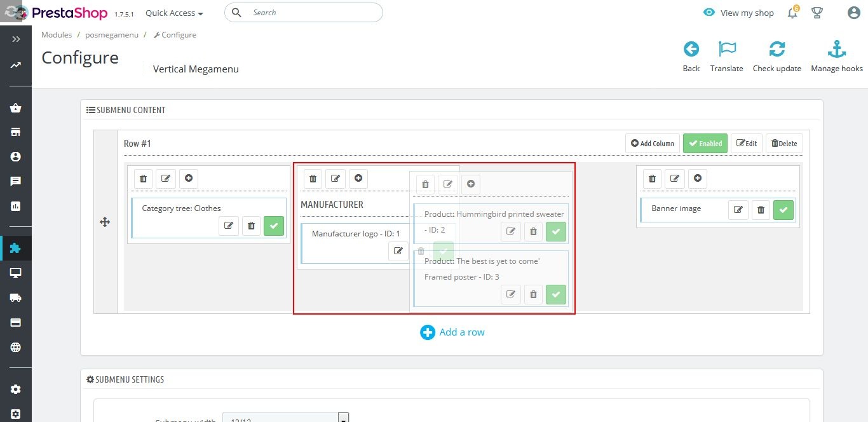Toggle the Row #1 Enabled button
Viewport: 868px width, 422px height.
click(705, 144)
